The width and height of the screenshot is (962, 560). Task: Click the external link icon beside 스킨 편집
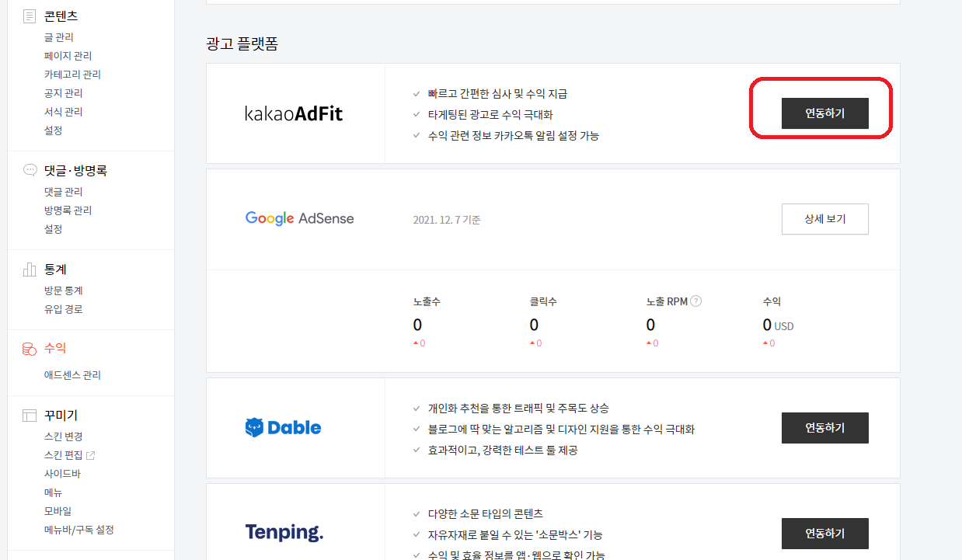pyautogui.click(x=90, y=455)
